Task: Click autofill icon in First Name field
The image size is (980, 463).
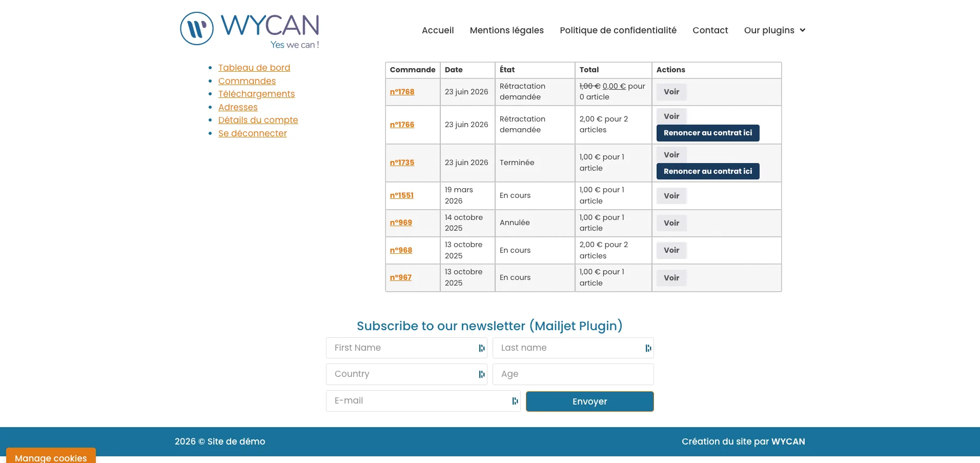Action: click(481, 348)
